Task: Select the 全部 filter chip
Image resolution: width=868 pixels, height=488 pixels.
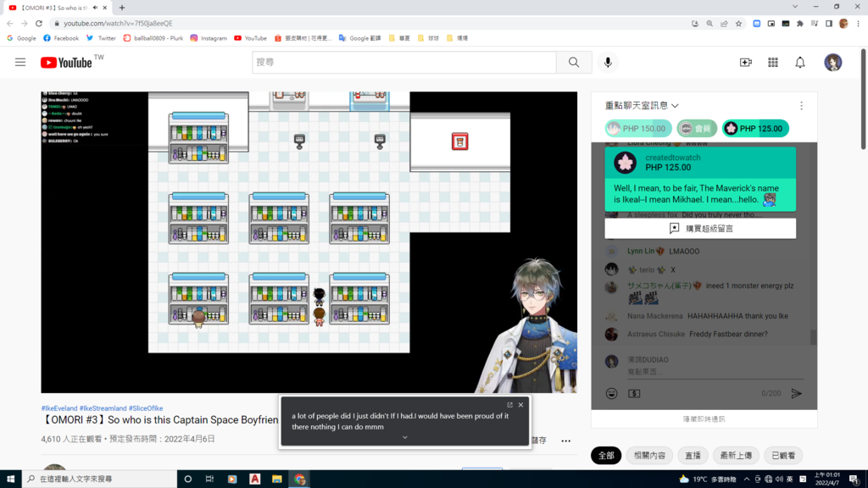Action: point(606,456)
